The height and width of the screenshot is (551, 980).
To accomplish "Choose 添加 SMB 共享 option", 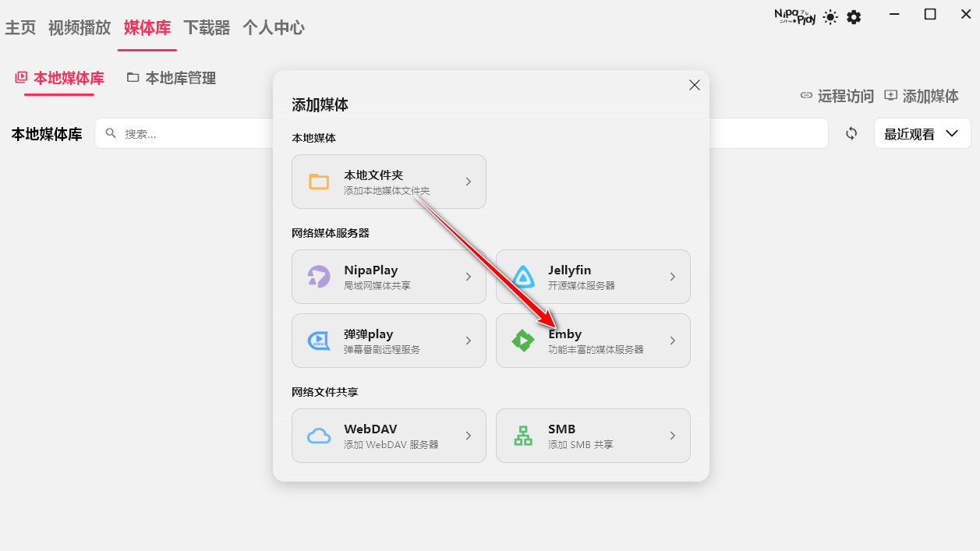I will click(x=593, y=436).
